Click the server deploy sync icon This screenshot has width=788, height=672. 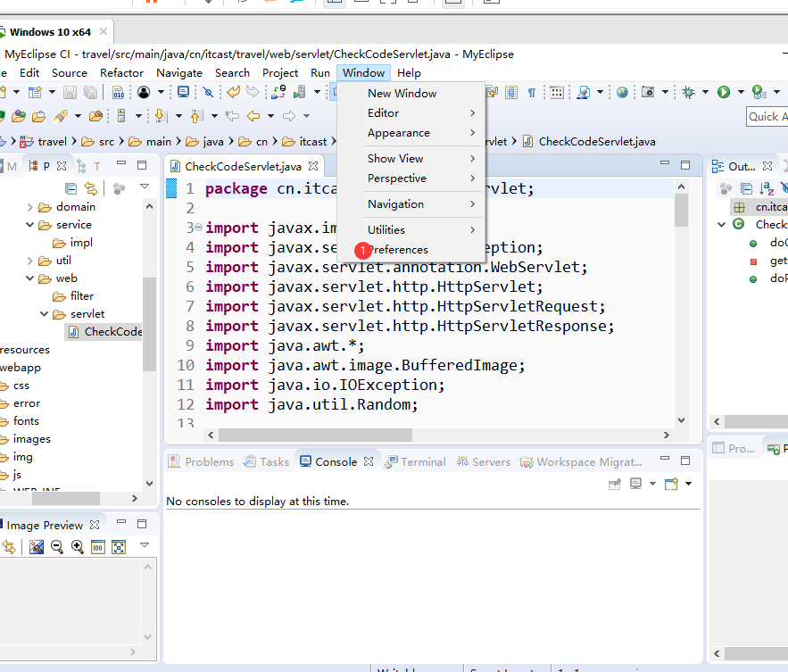tap(278, 92)
